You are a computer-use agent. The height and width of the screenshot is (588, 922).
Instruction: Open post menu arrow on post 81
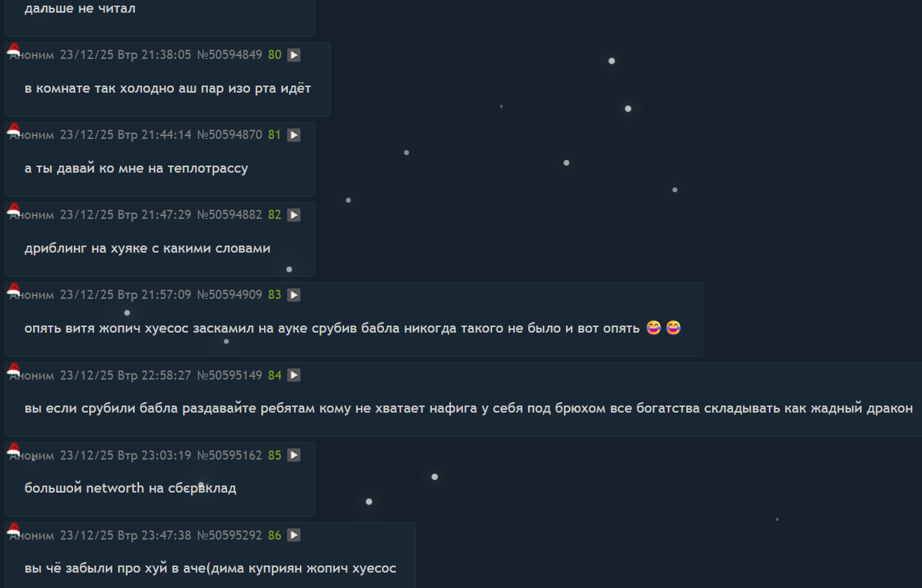pos(294,135)
